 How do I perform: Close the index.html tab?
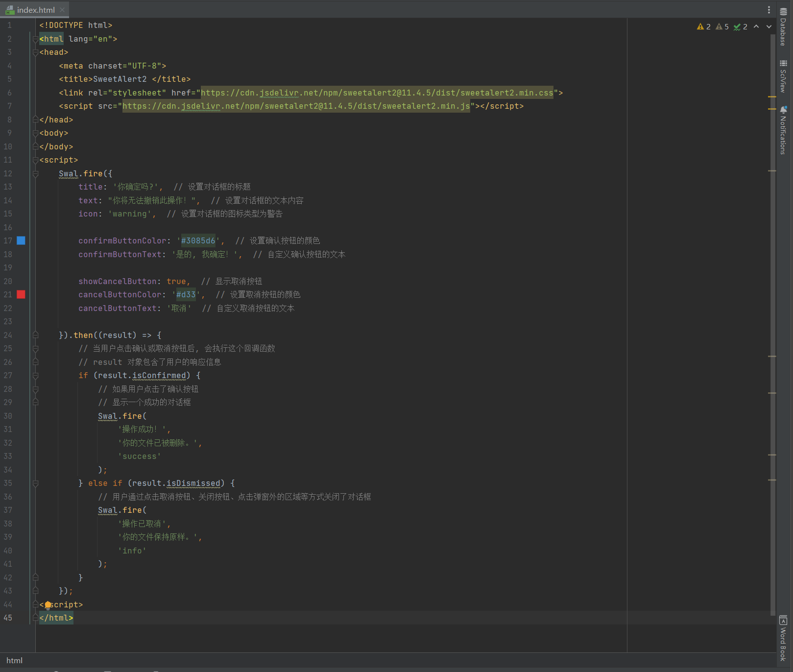pyautogui.click(x=62, y=10)
